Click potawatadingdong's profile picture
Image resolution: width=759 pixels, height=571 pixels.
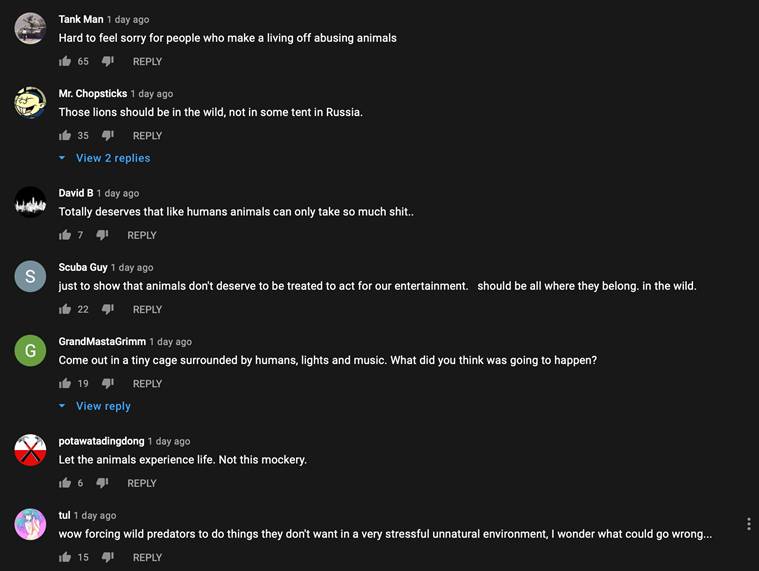pos(30,450)
